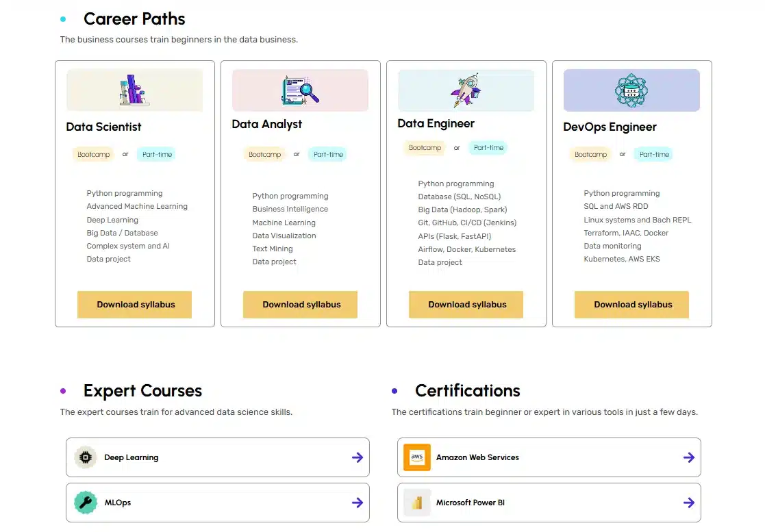Click the Data Engineer rocket illustration
Viewport: 765px width, 532px height.
[466, 90]
